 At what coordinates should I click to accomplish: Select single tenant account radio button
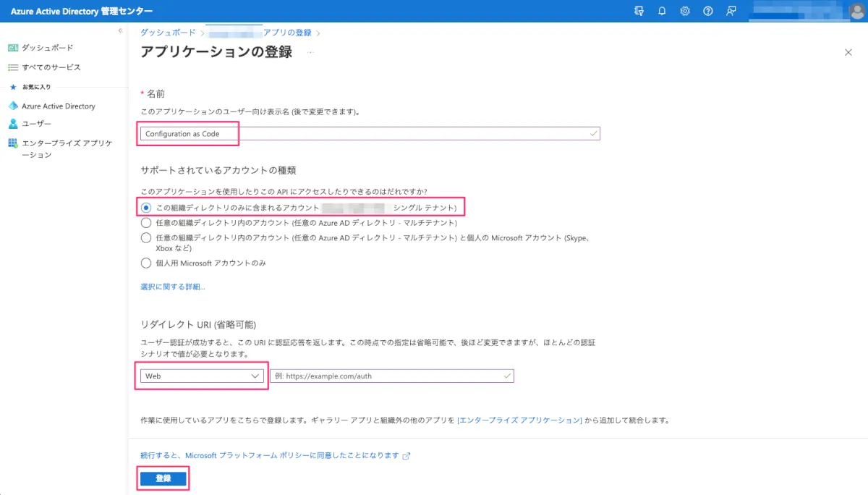[x=146, y=208]
